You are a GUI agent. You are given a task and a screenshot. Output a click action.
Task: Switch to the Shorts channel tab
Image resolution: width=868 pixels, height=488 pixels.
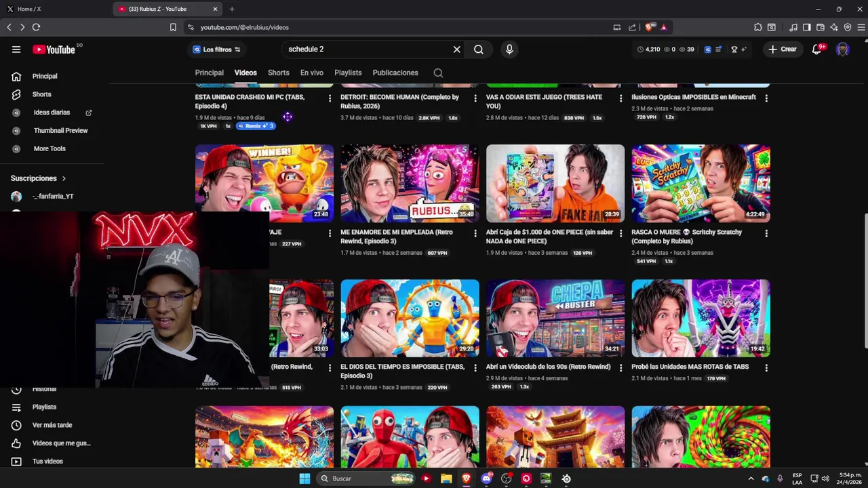click(x=279, y=73)
